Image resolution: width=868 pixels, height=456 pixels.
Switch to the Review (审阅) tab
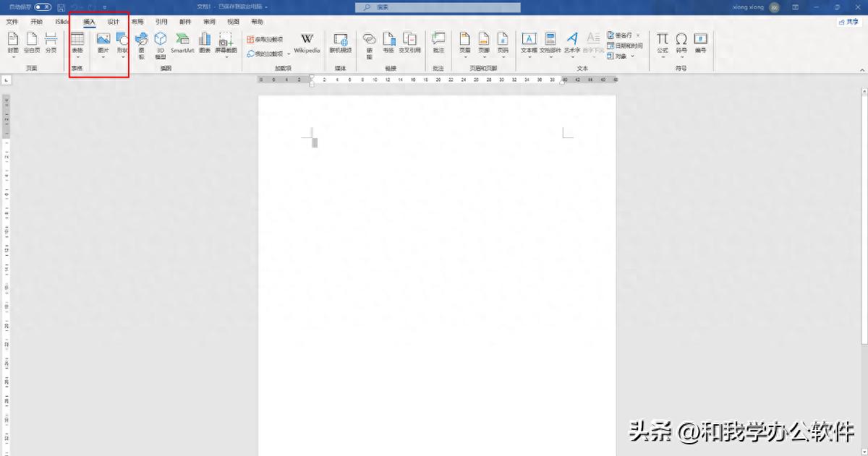pyautogui.click(x=209, y=22)
